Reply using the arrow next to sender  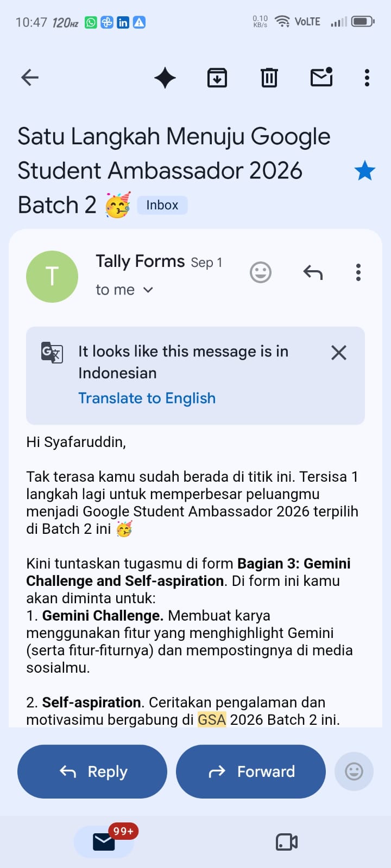[x=313, y=272]
